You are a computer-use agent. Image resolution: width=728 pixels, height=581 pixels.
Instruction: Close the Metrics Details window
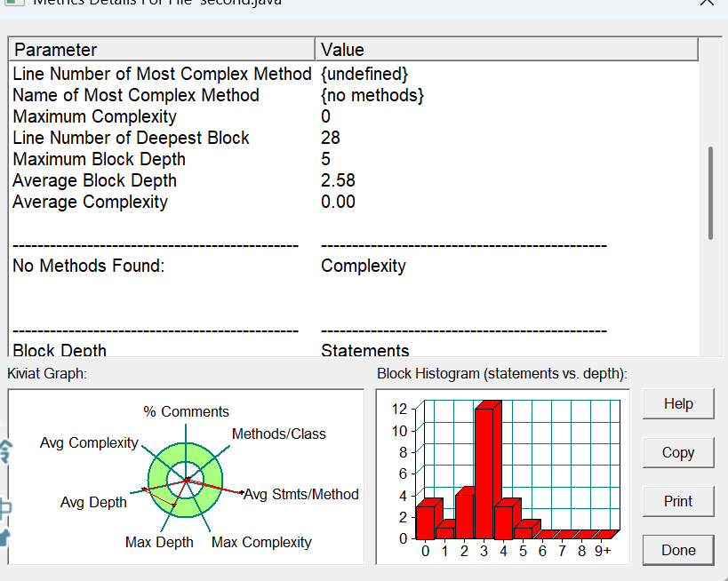click(x=707, y=3)
